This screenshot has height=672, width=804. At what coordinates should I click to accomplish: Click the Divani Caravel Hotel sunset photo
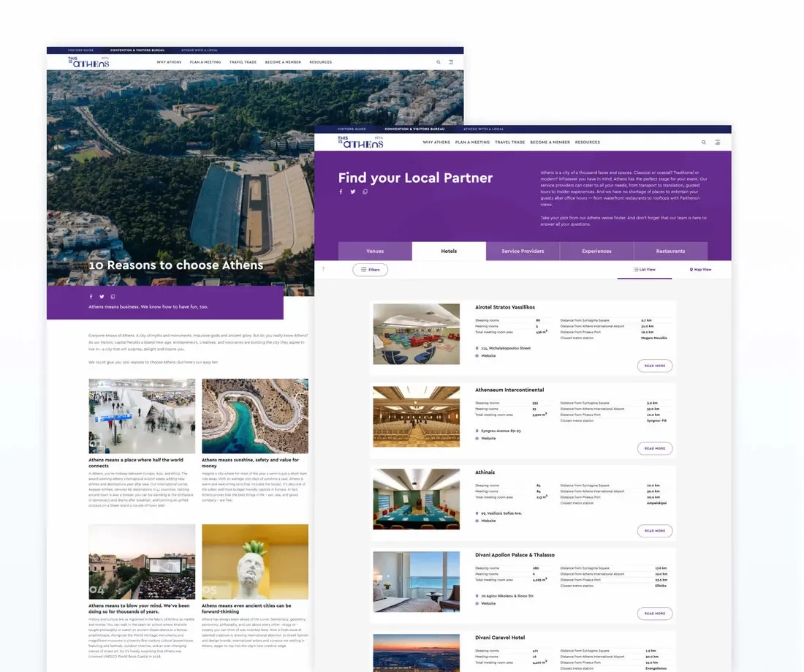tap(417, 653)
